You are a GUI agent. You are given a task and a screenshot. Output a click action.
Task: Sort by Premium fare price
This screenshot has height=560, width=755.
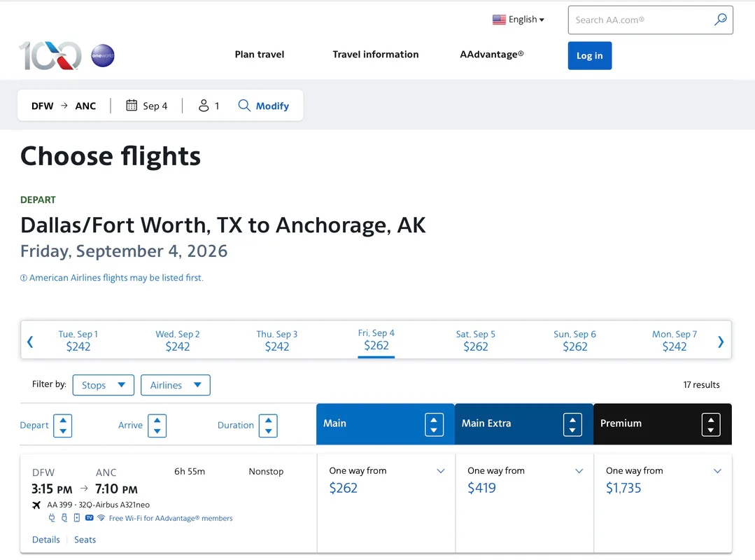click(711, 425)
